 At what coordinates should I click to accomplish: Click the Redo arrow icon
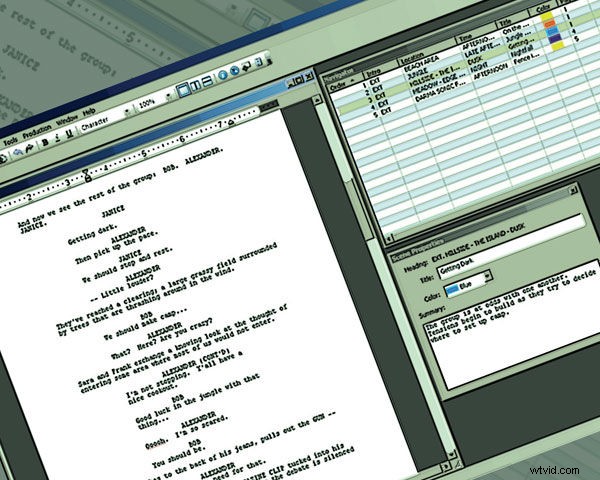[30, 148]
